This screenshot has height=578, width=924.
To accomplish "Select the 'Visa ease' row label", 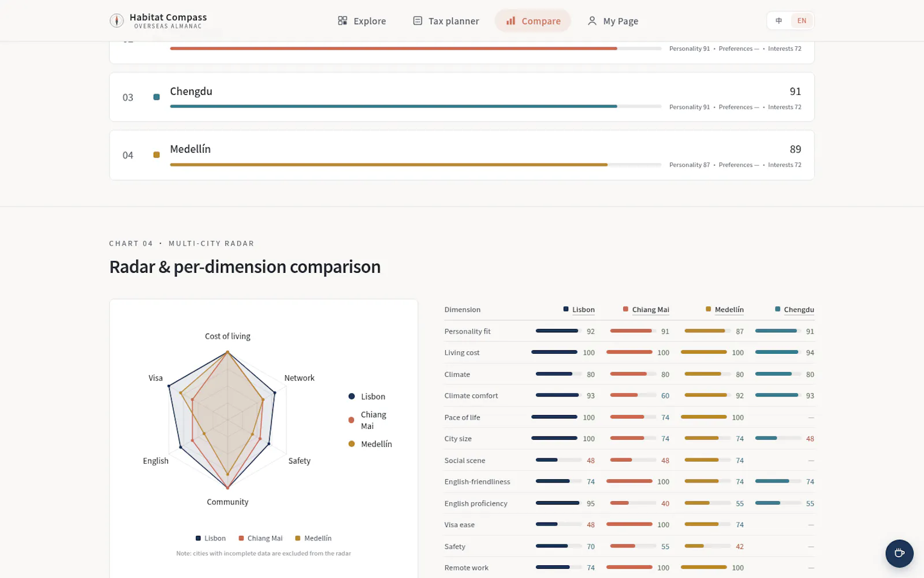I will [460, 525].
